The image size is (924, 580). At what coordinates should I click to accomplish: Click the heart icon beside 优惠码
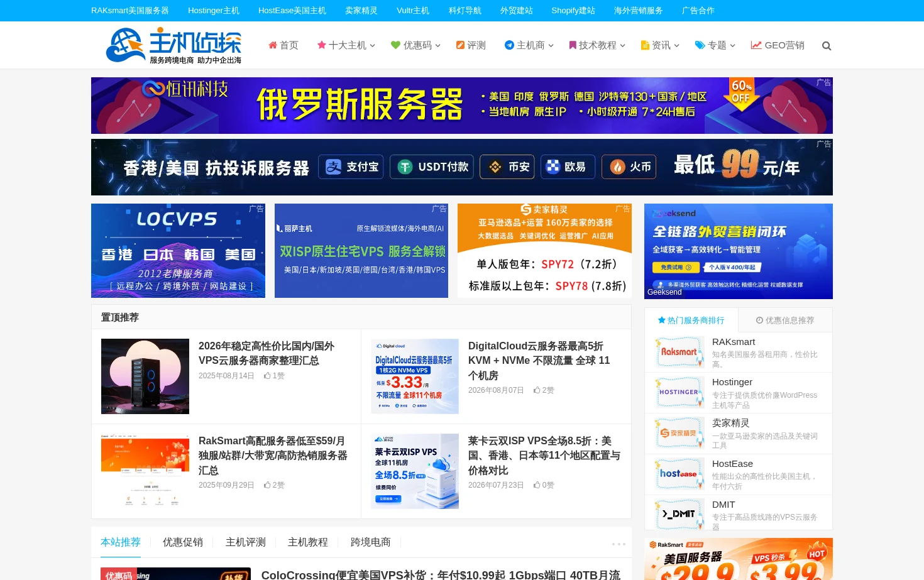coord(395,45)
